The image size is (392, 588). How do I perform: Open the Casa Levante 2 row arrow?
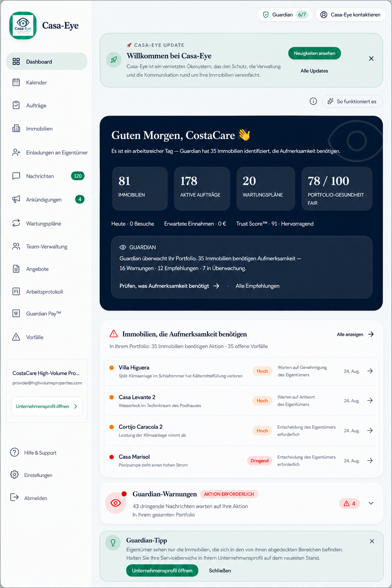tap(370, 400)
